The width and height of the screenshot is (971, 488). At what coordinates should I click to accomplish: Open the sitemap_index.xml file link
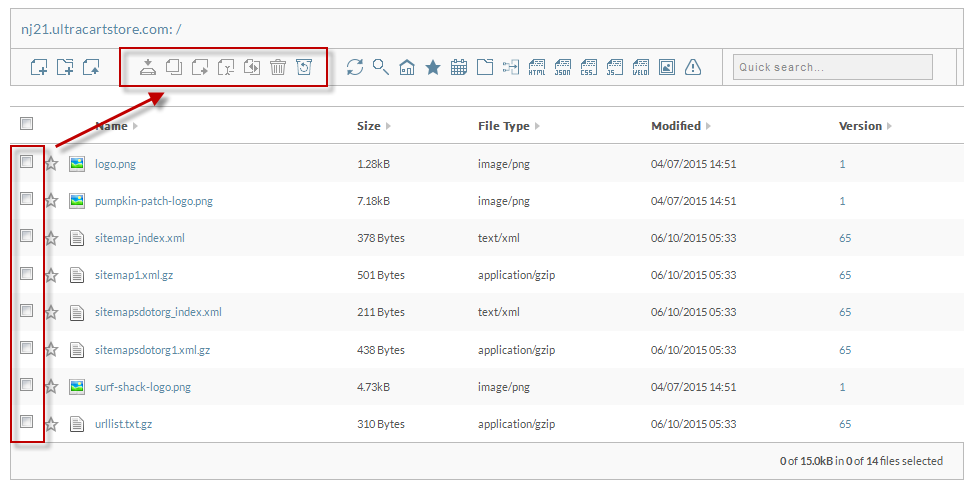pyautogui.click(x=139, y=238)
